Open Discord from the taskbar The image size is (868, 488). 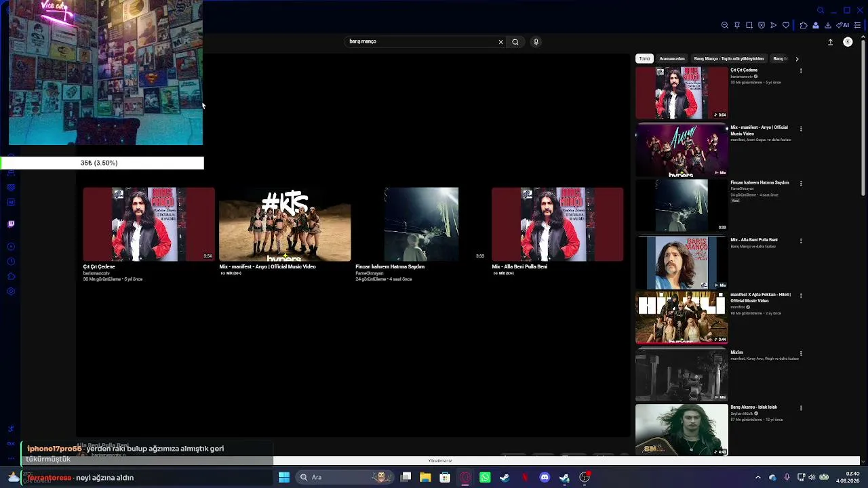[x=545, y=477]
